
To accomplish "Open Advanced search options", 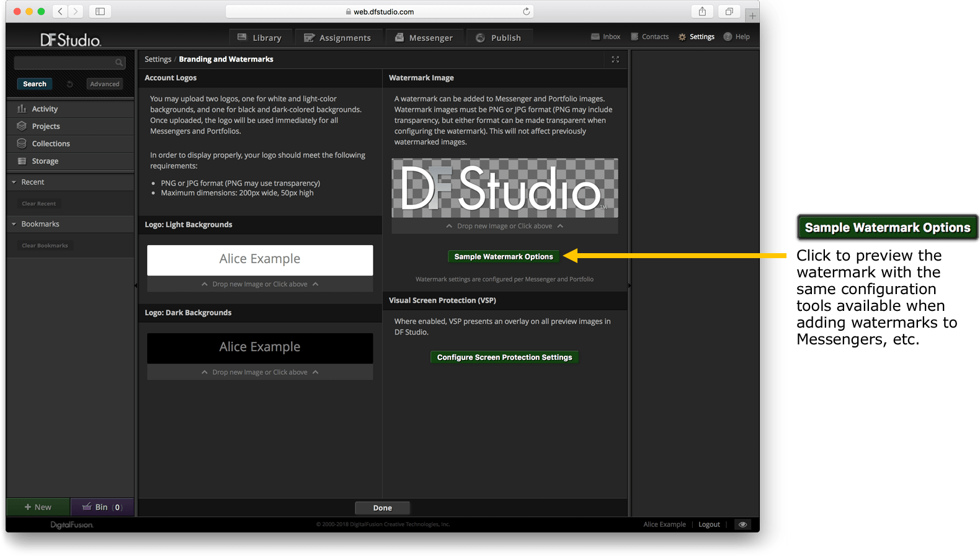I will [105, 84].
